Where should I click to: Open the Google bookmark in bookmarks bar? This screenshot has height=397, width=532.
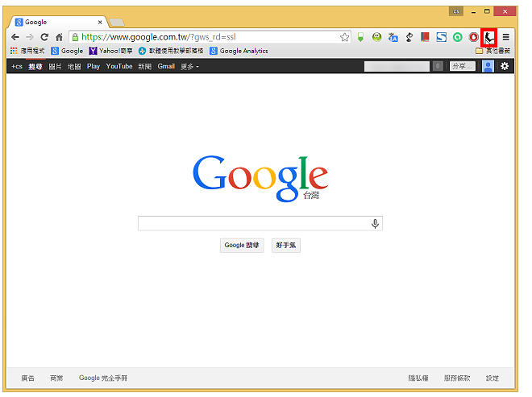click(67, 51)
